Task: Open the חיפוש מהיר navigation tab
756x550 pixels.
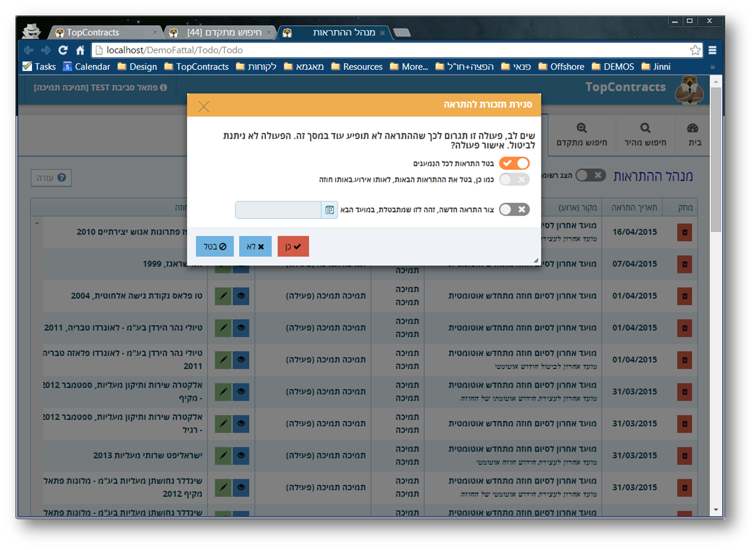Action: [x=645, y=134]
